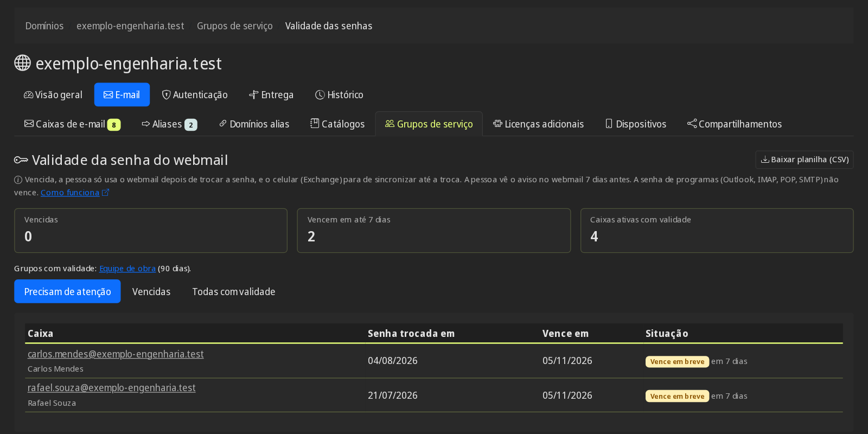Click the signpost icon on the Entrega tab
868x434 pixels.
point(254,95)
